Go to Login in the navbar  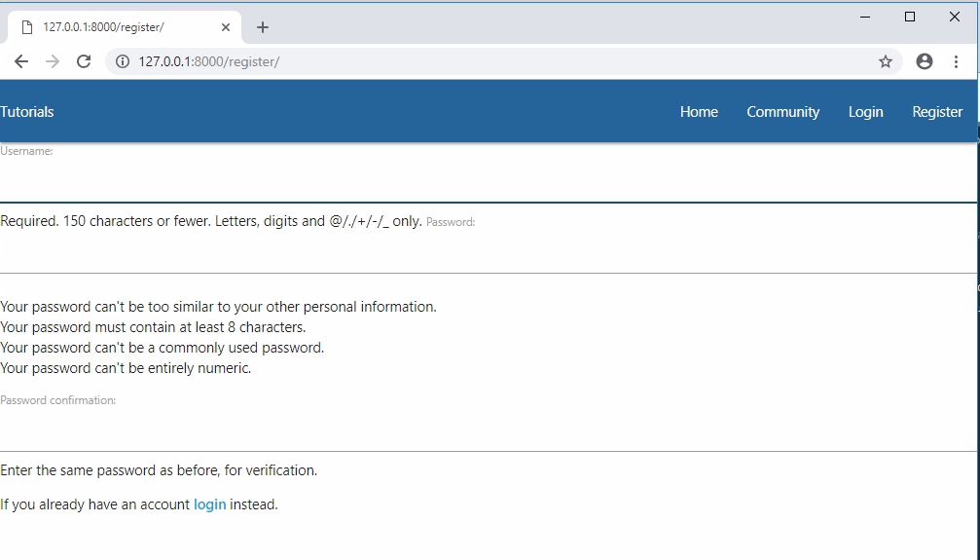(865, 112)
